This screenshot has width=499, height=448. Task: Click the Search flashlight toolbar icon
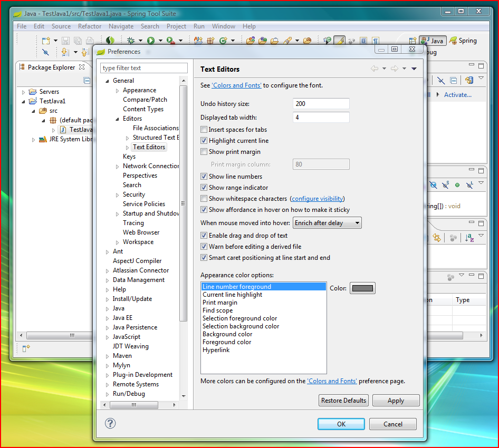(x=287, y=41)
